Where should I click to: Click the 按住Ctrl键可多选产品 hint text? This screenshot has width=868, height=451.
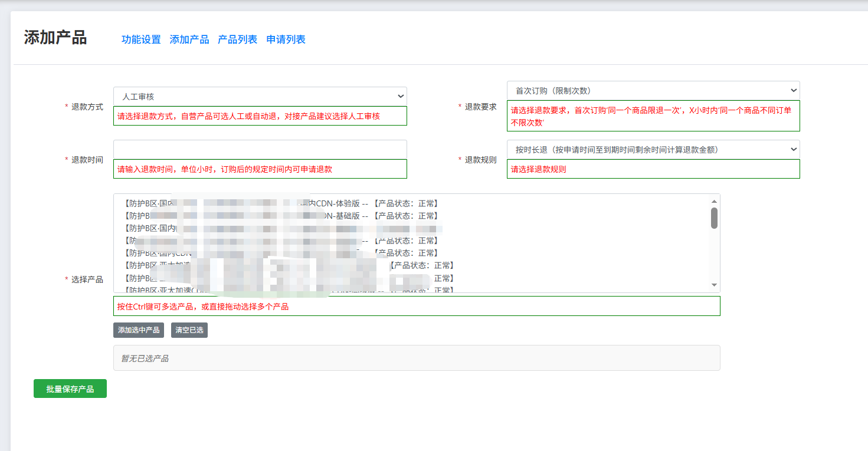203,307
